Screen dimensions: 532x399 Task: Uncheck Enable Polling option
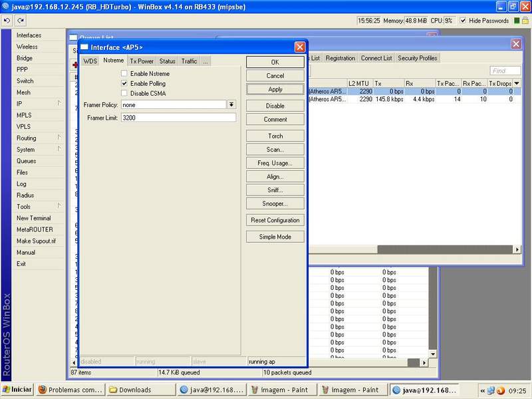click(124, 84)
